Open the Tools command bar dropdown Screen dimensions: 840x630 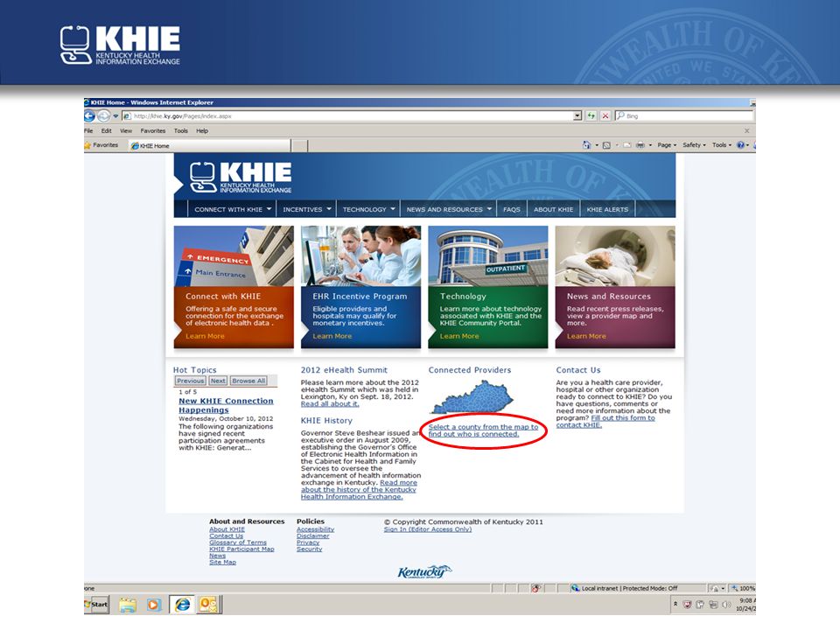(722, 145)
